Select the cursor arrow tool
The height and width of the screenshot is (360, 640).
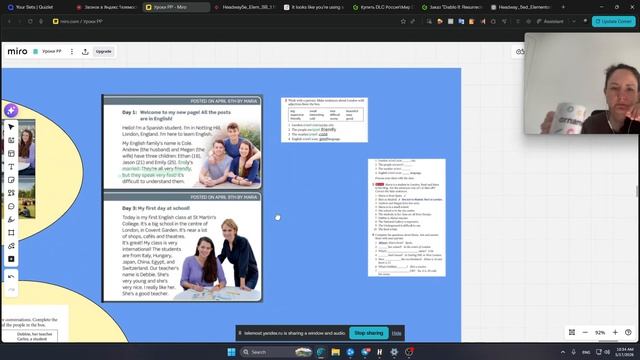(11, 127)
